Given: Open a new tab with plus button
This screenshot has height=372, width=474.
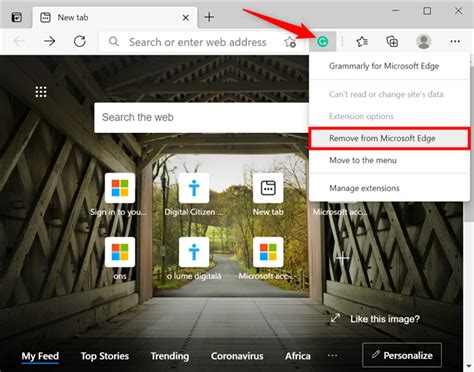Looking at the screenshot, I should pos(209,17).
